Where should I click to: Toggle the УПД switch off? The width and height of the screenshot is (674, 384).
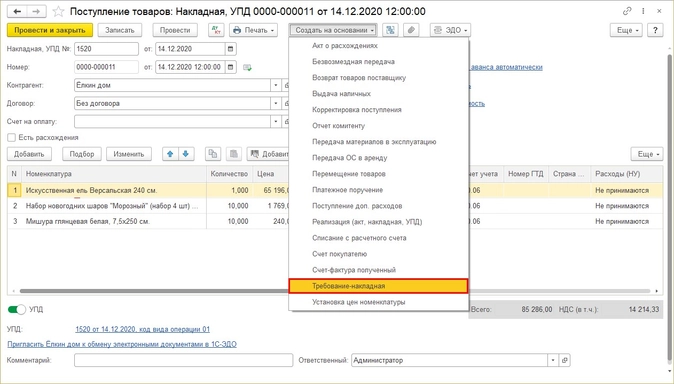(x=17, y=309)
